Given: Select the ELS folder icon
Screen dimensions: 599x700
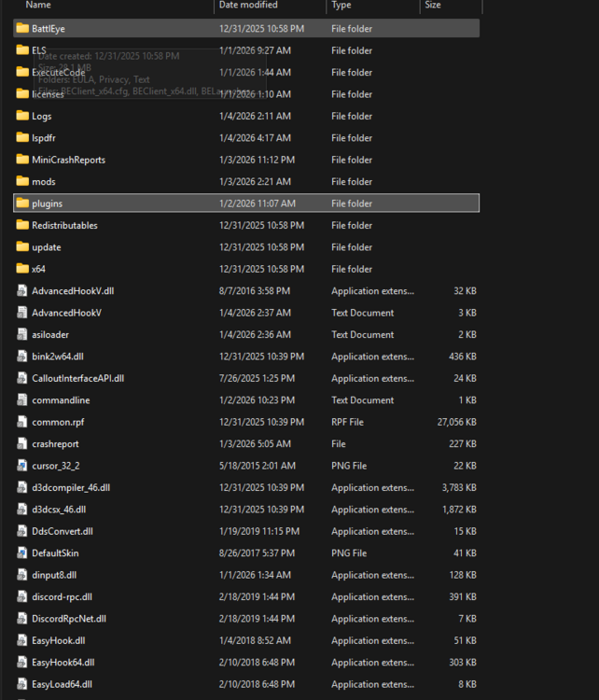Looking at the screenshot, I should tap(22, 50).
